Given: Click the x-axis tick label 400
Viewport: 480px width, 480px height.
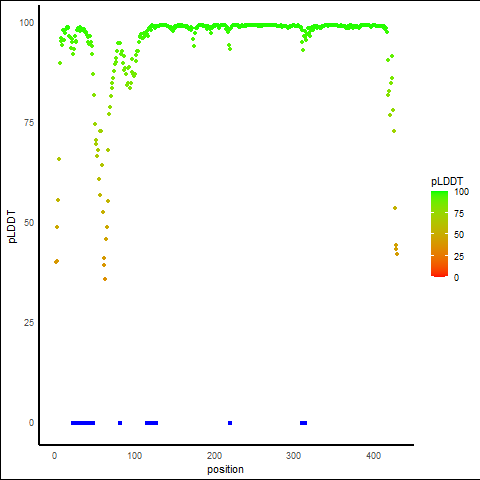Looking at the screenshot, I should coord(373,456).
